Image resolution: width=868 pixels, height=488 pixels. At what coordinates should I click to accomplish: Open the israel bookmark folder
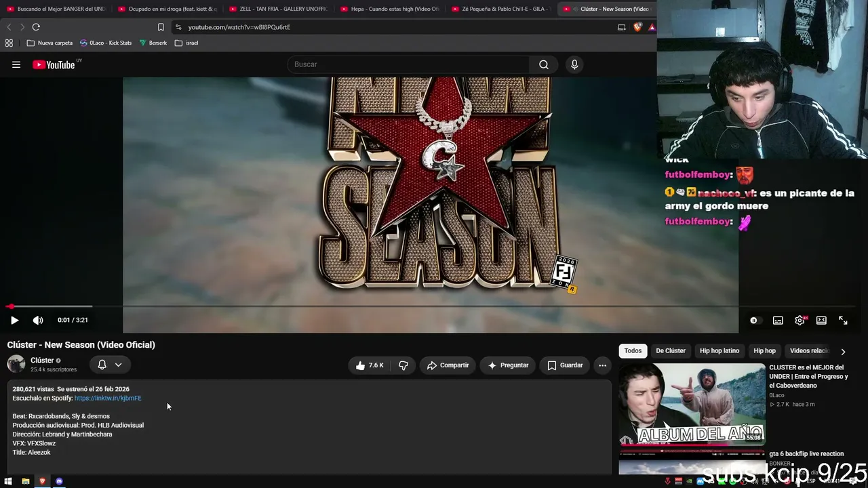click(x=186, y=43)
